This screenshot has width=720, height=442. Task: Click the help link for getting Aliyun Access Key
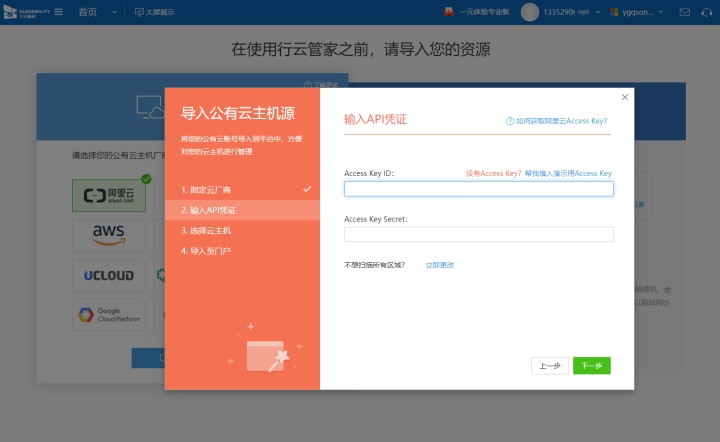[x=561, y=120]
